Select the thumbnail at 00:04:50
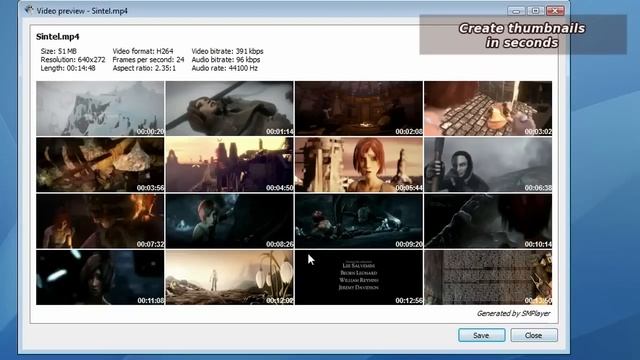 click(229, 164)
